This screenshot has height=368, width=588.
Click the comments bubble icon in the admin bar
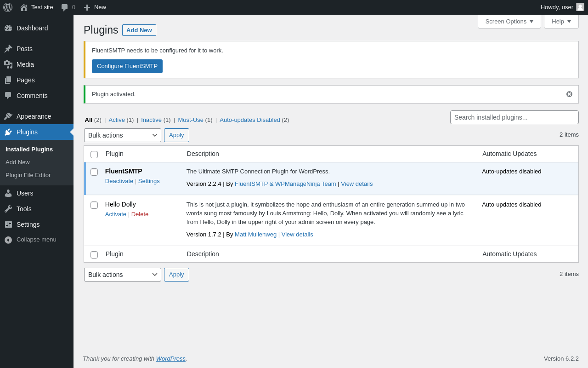(x=65, y=7)
